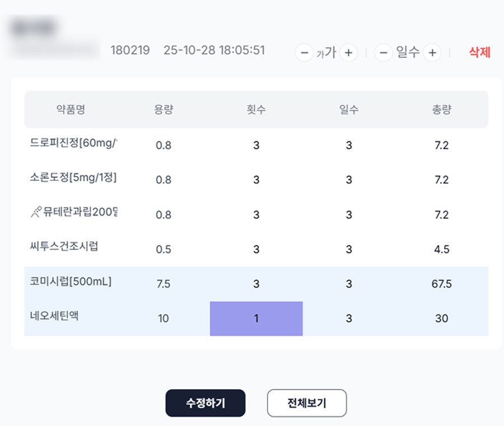Select the 씨투스건조시럽 drug name
Image resolution: width=504 pixels, height=426 pixels.
[x=64, y=246]
